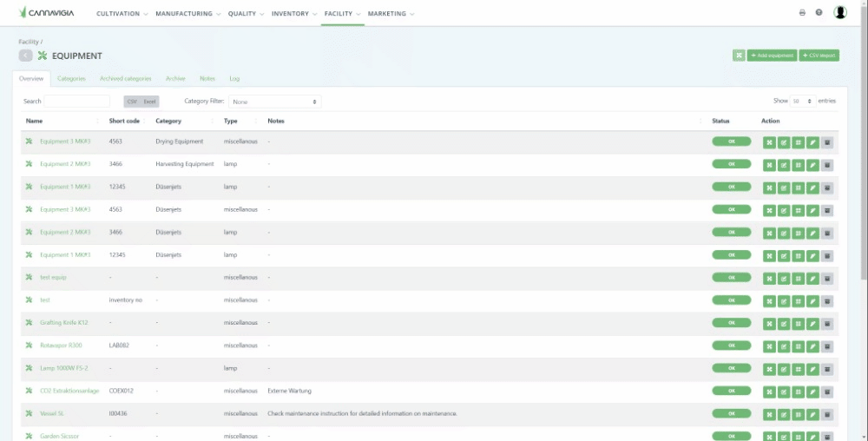Open the Category Filter dropdown
This screenshot has height=441, width=868.
[274, 102]
